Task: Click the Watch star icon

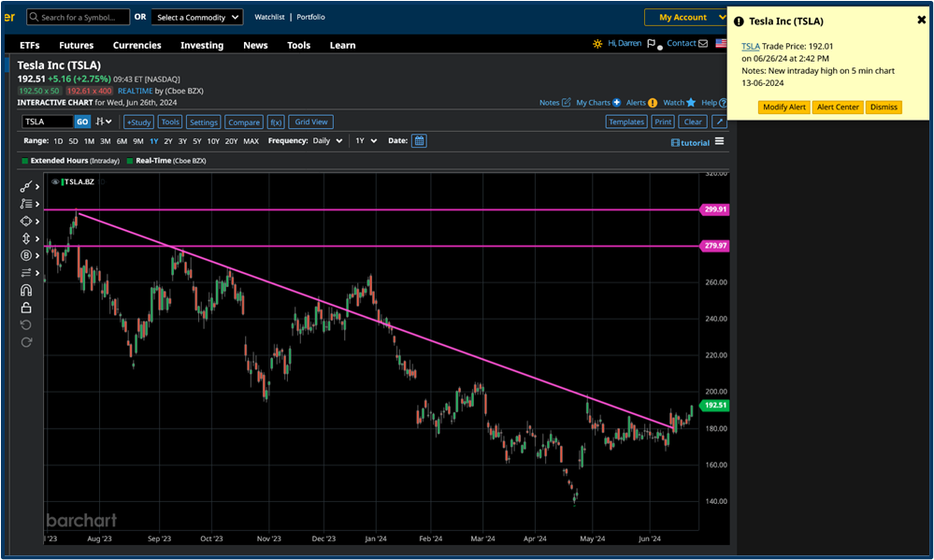Action: point(691,103)
